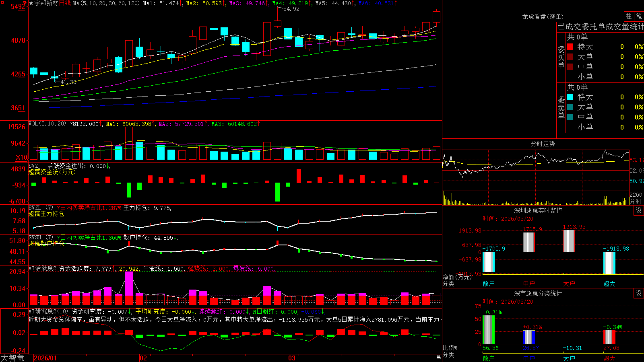Click the 委卖单 section label
Image resolution: width=644 pixels, height=362 pixels.
[x=561, y=108]
